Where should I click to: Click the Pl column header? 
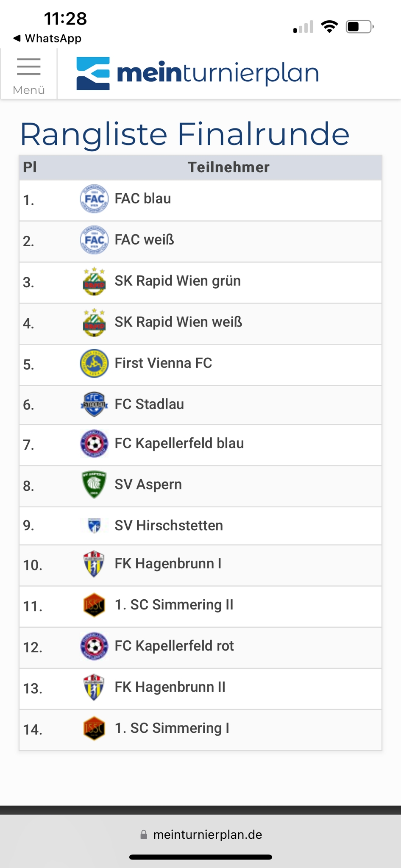(30, 167)
